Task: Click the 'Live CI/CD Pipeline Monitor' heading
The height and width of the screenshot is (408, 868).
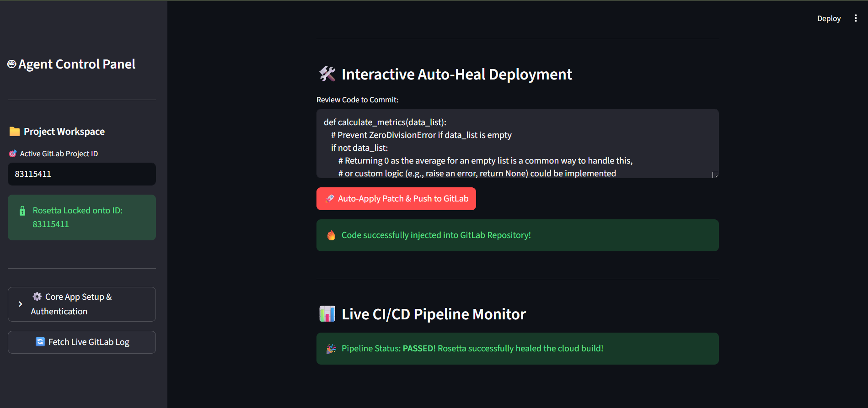Action: pos(434,314)
